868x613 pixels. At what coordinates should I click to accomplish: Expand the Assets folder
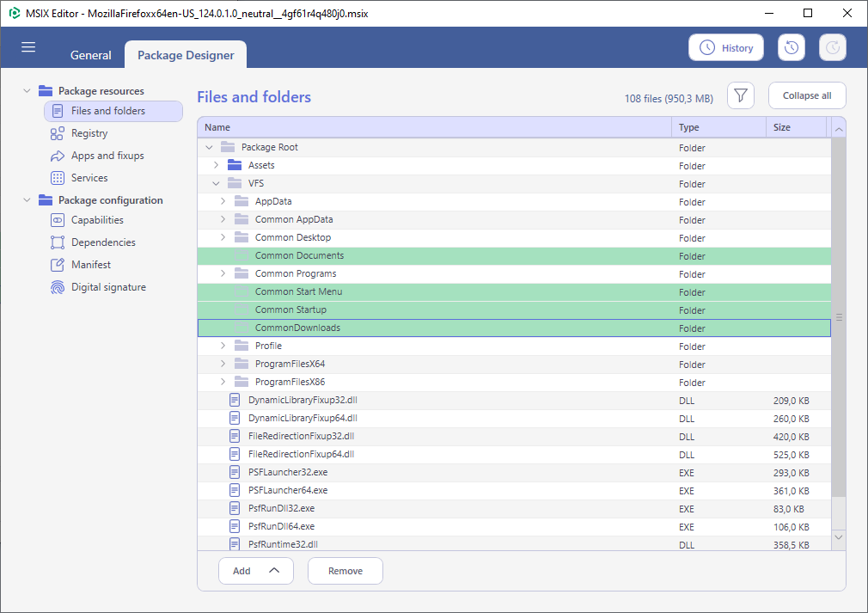coord(217,165)
